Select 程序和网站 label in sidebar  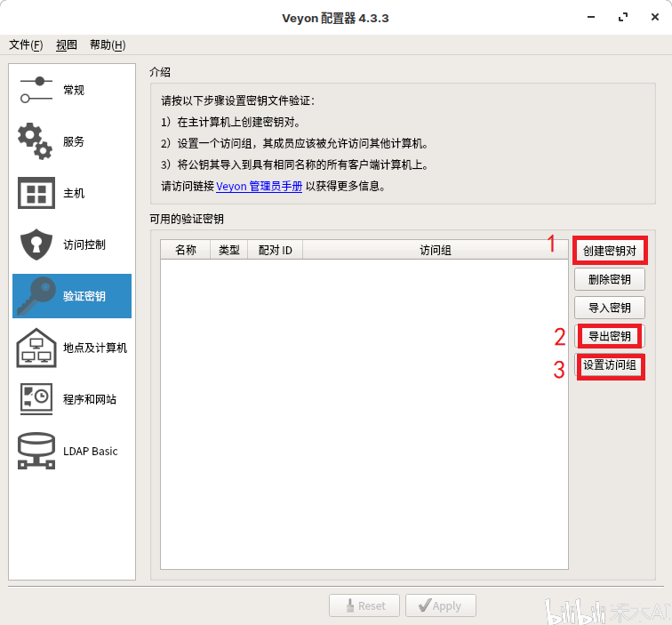[x=90, y=399]
